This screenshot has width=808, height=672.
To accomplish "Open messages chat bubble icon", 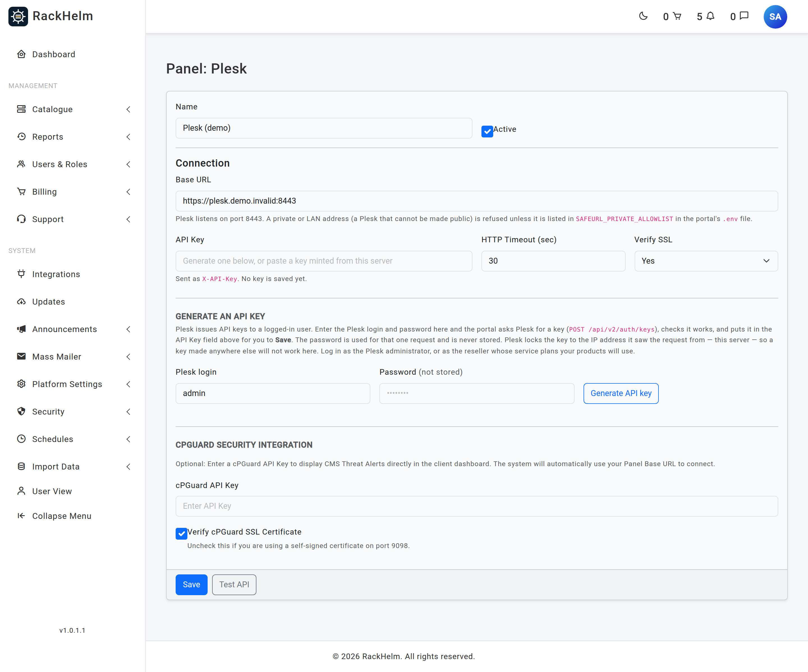I will (x=744, y=16).
